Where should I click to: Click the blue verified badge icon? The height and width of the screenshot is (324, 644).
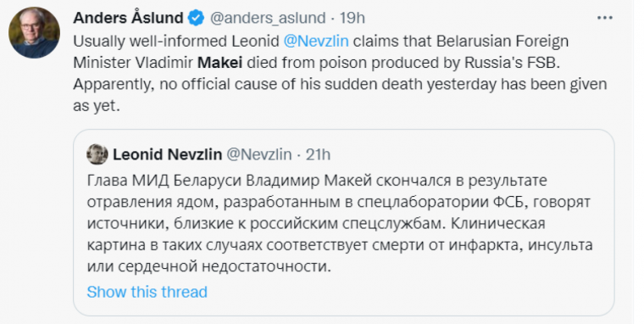[x=196, y=18]
